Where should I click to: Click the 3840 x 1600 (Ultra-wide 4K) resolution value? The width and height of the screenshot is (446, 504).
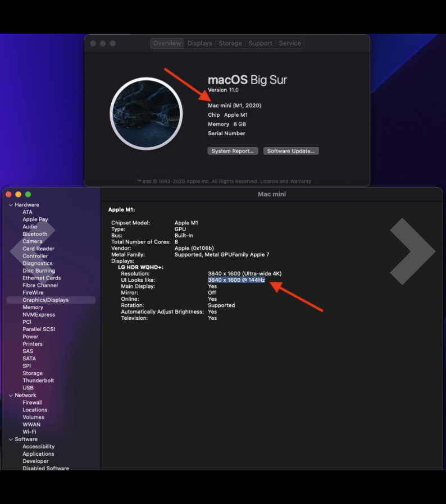pos(244,274)
